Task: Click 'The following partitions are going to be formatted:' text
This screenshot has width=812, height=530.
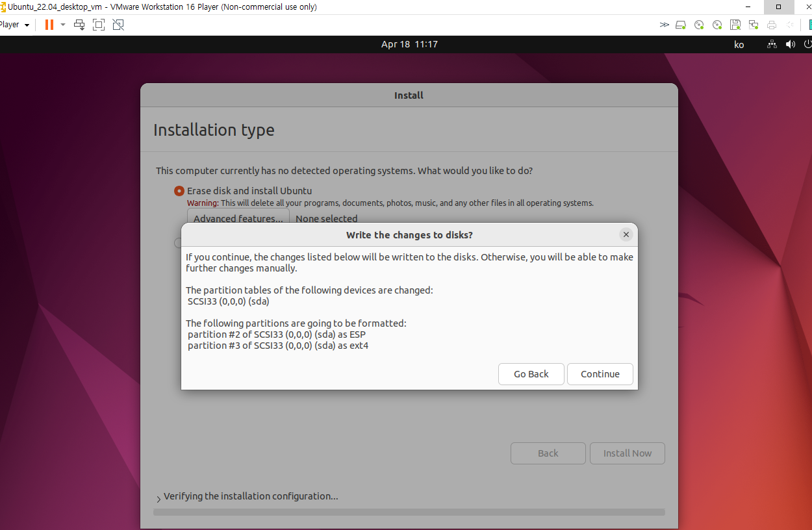Action: point(296,323)
